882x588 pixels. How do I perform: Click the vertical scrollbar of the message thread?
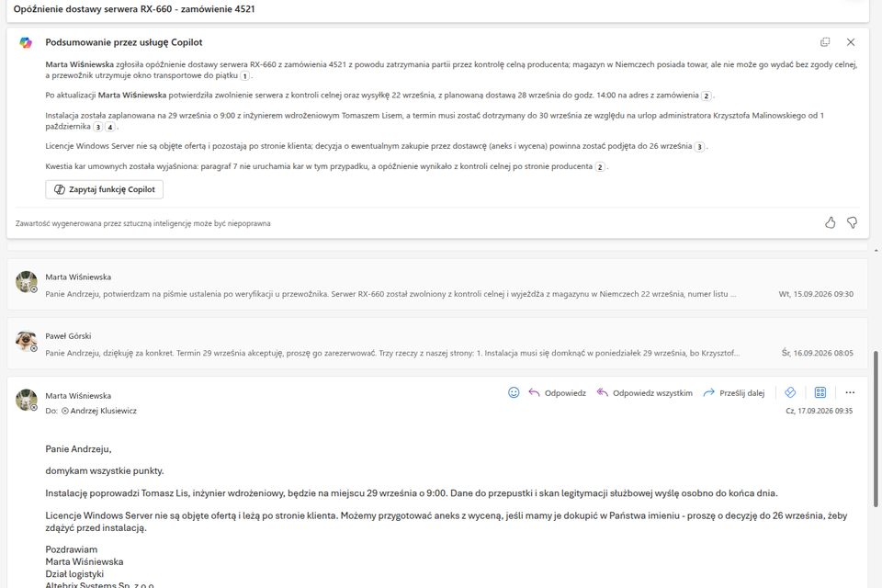[x=876, y=429]
